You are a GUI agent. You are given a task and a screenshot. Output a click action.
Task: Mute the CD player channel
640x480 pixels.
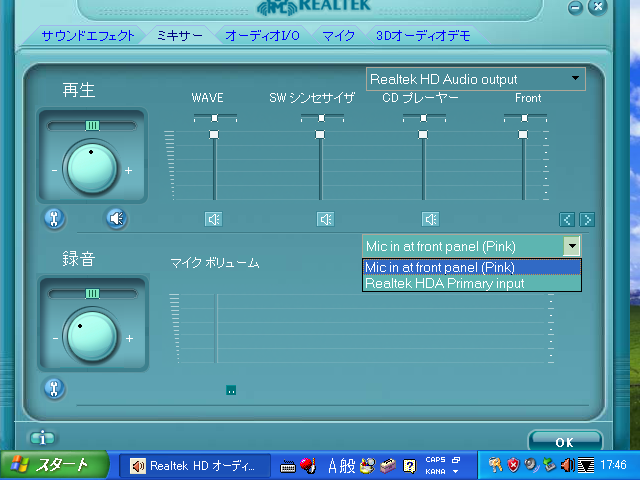coord(430,219)
